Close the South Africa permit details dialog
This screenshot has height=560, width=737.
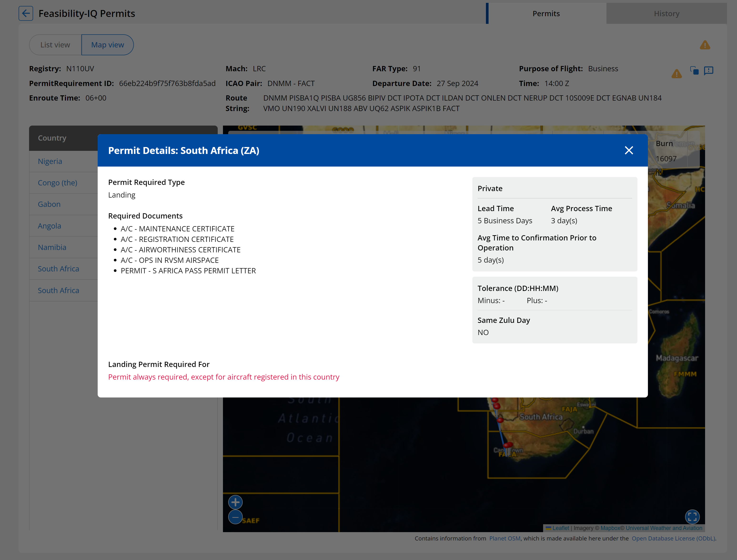(x=629, y=150)
